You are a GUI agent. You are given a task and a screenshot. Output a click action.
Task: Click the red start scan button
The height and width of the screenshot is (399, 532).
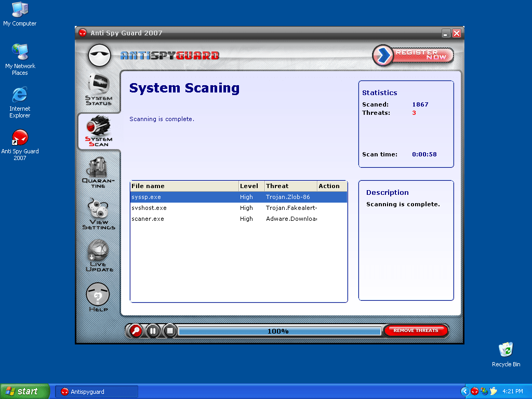[136, 331]
